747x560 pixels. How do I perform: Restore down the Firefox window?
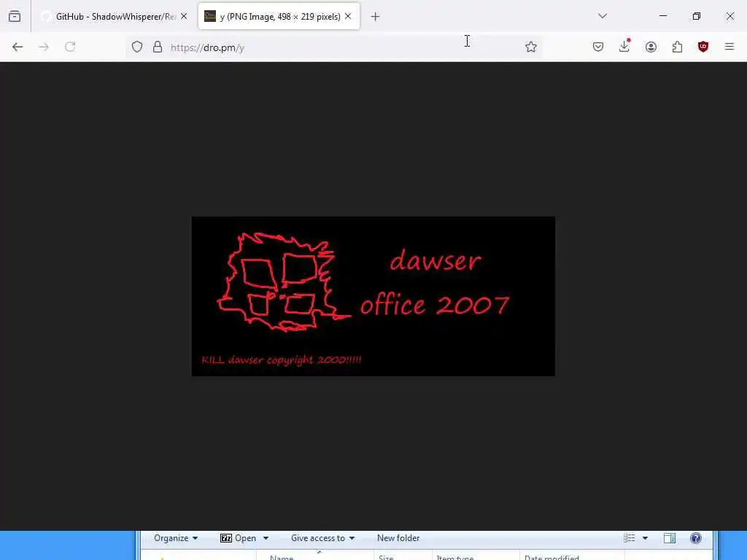click(x=697, y=16)
